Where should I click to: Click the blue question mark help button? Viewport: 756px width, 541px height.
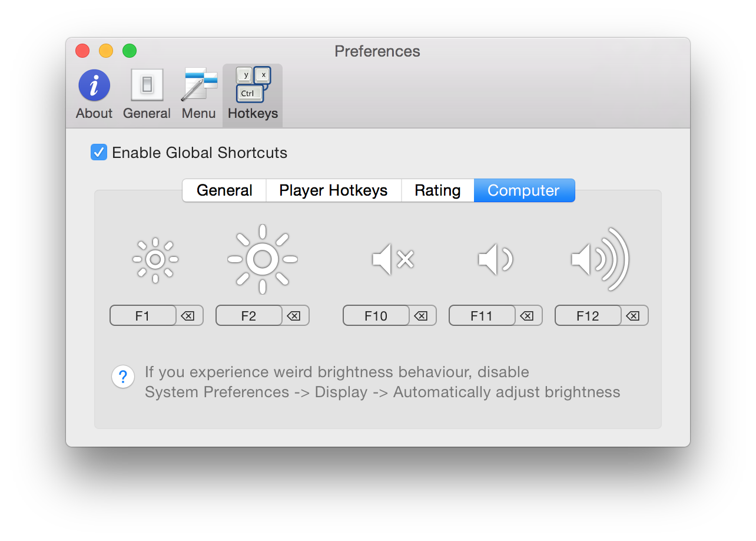click(x=123, y=377)
